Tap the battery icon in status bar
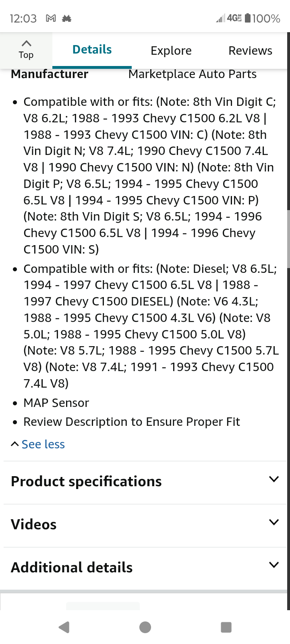Image resolution: width=290 pixels, height=644 pixels. (x=248, y=18)
